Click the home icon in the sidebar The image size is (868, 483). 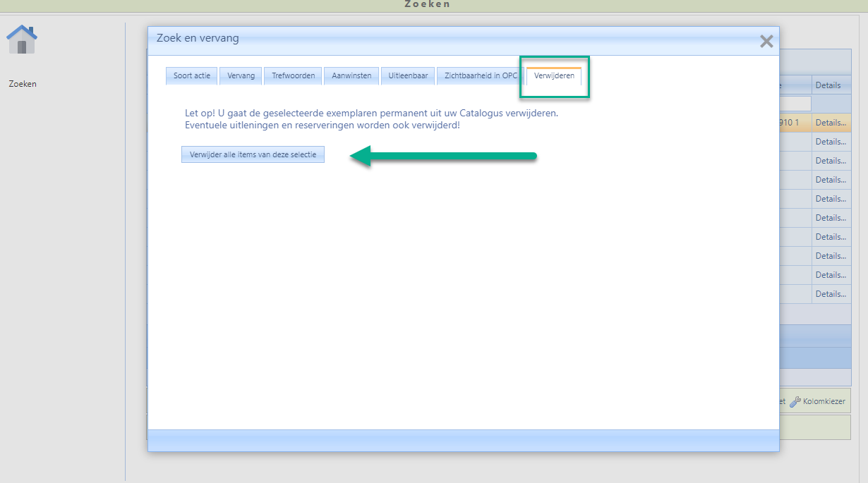(22, 39)
